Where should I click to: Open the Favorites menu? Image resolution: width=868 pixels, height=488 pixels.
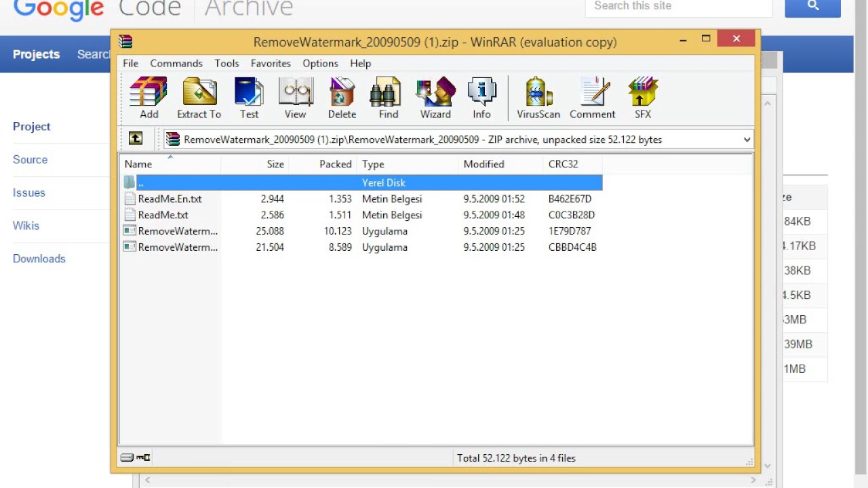tap(271, 63)
